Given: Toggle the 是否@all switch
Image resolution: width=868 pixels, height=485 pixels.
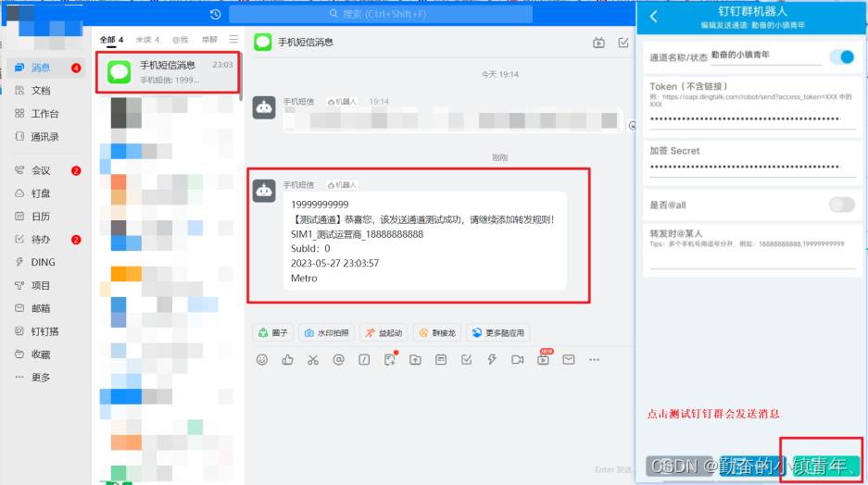Looking at the screenshot, I should pos(841,205).
